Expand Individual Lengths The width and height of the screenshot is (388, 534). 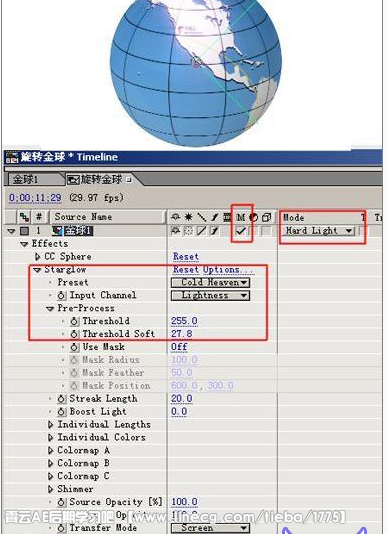click(x=50, y=425)
